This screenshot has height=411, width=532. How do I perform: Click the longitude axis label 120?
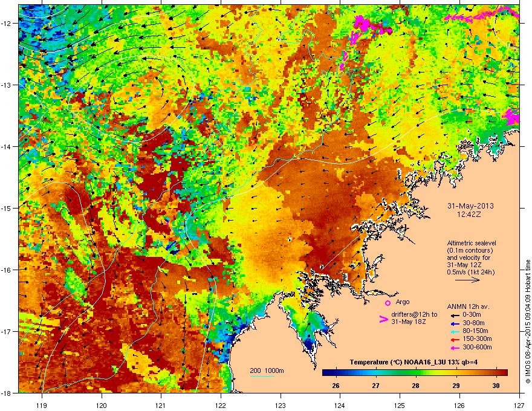[x=102, y=405]
